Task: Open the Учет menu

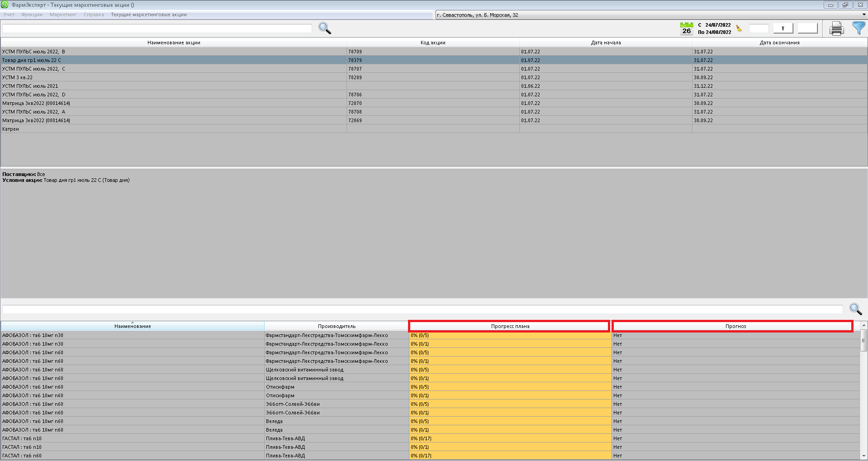Action: (9, 15)
